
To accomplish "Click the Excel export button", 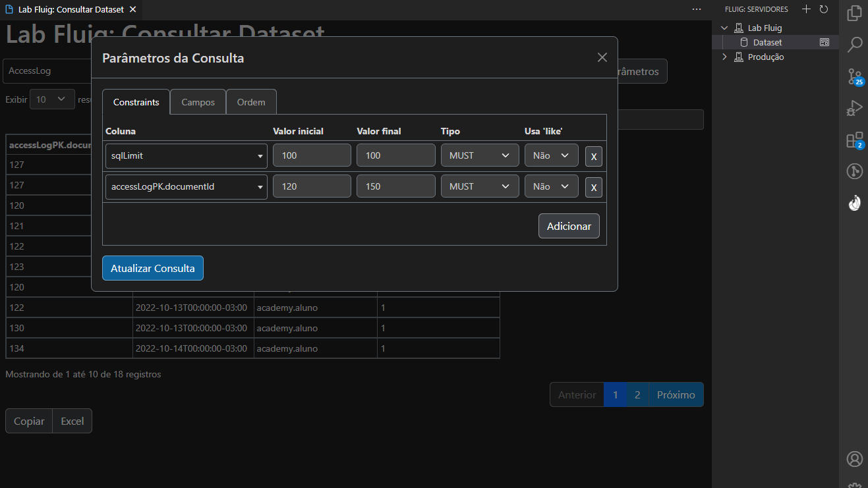I will tap(72, 421).
